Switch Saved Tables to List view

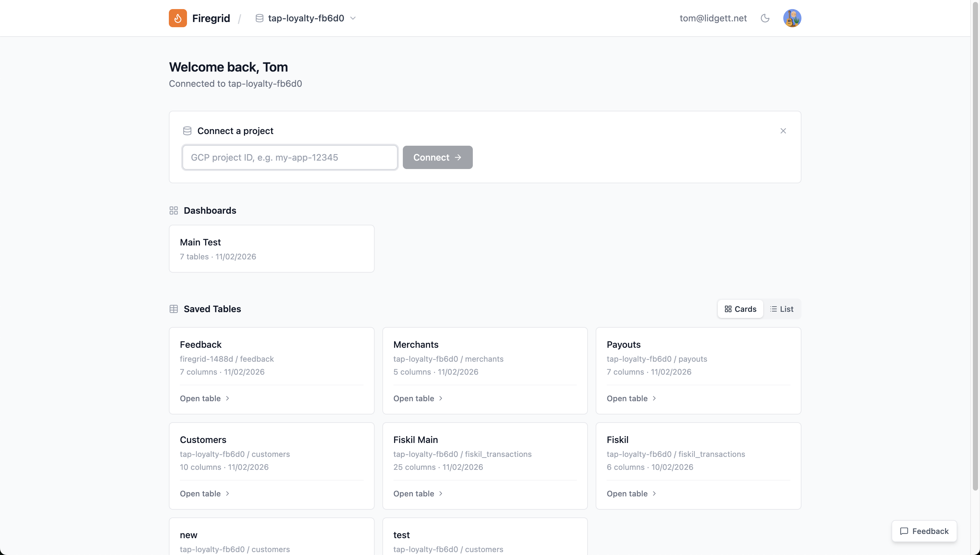click(782, 309)
